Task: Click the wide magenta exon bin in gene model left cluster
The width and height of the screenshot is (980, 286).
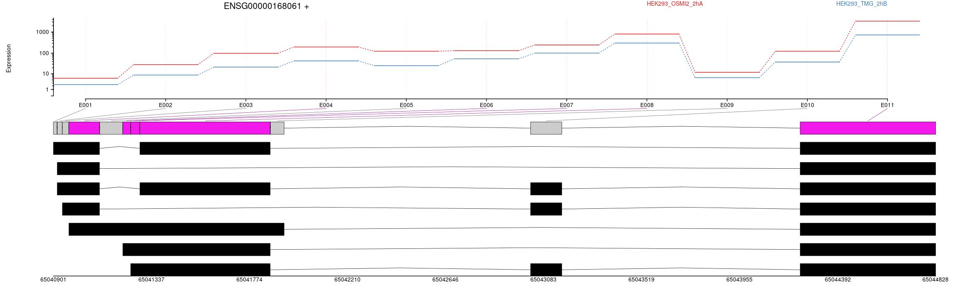Action: [x=205, y=128]
